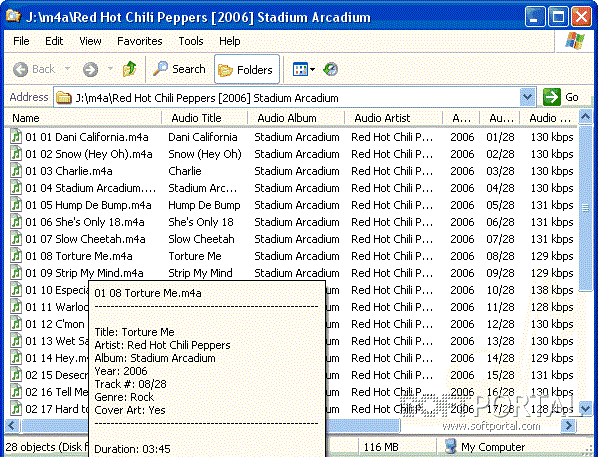The height and width of the screenshot is (457, 598).
Task: Open the Tools menu
Action: [x=191, y=41]
